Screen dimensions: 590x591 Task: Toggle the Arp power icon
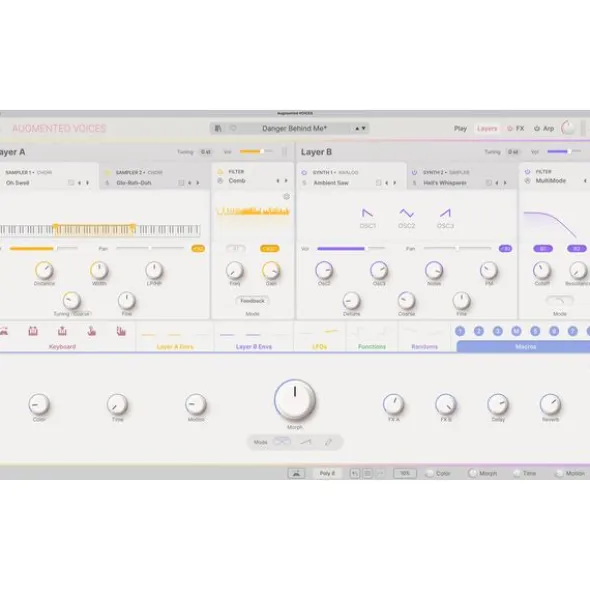(537, 129)
